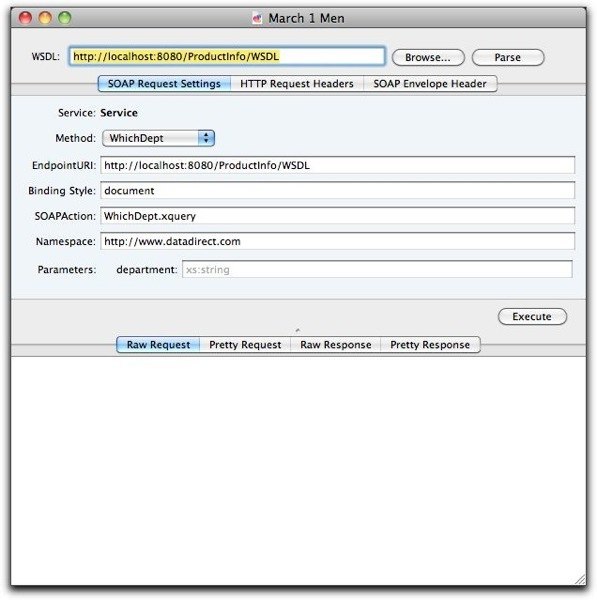The width and height of the screenshot is (597, 600).
Task: Open the Method dropdown showing WhichDept
Action: click(158, 138)
